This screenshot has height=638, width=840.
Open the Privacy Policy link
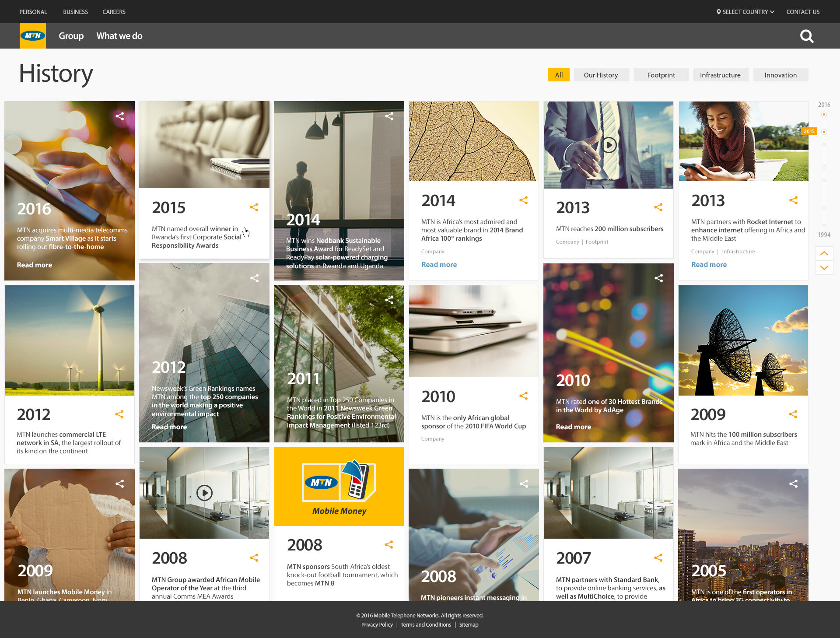(377, 625)
